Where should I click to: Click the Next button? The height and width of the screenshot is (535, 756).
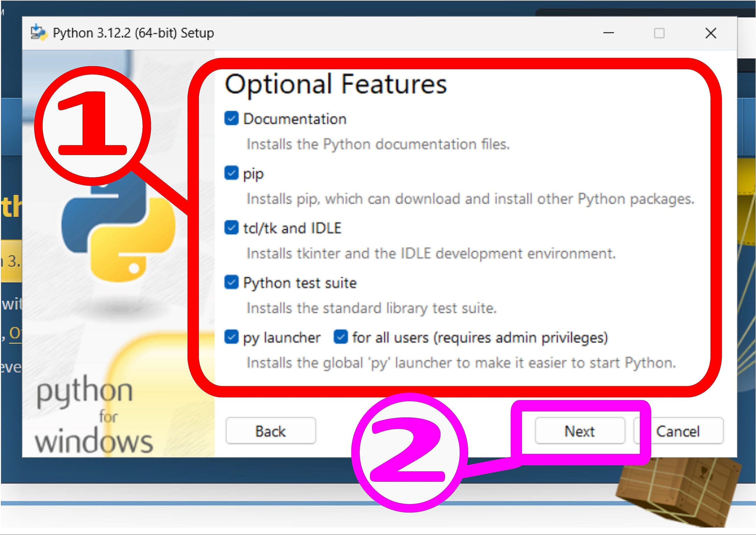tap(580, 431)
